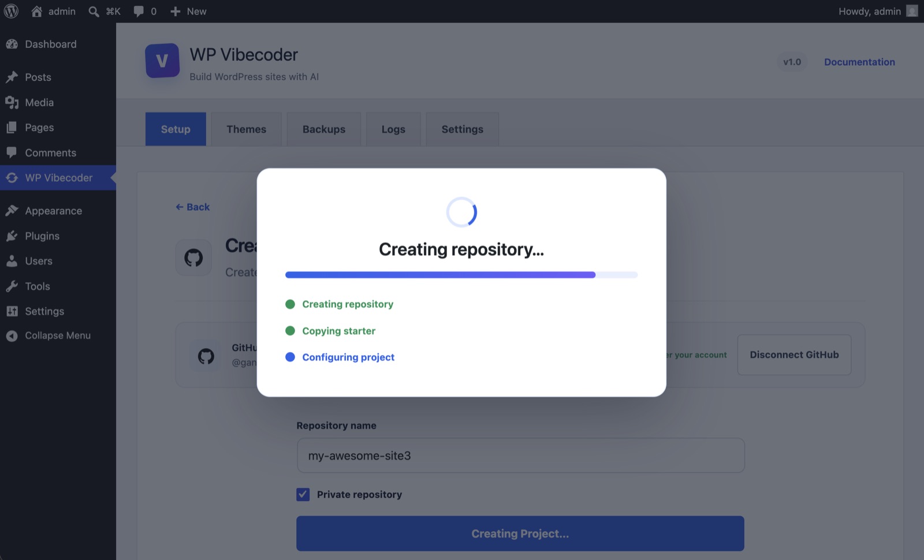This screenshot has width=924, height=560.
Task: Click the Media library icon
Action: tap(12, 103)
